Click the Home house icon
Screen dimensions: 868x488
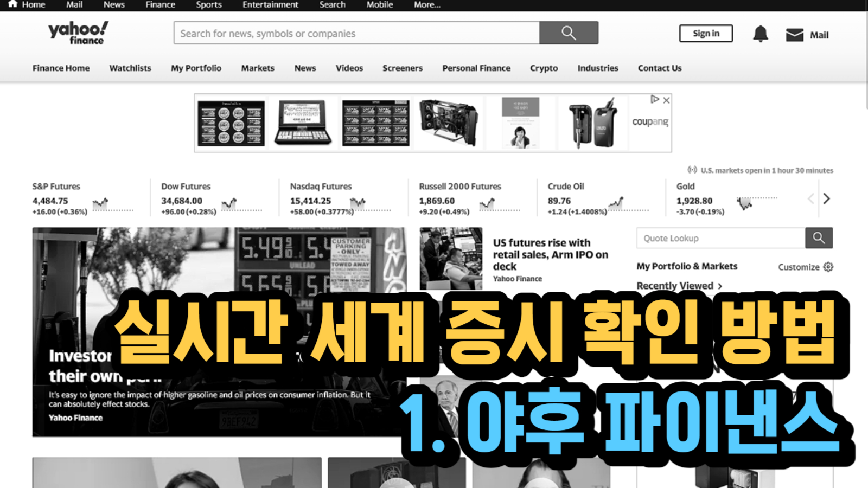point(12,4)
